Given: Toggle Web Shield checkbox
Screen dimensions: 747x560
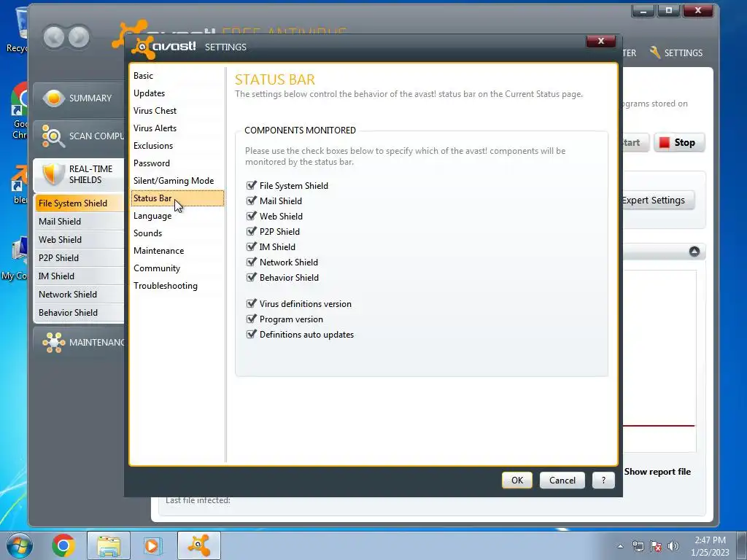Looking at the screenshot, I should pyautogui.click(x=251, y=216).
